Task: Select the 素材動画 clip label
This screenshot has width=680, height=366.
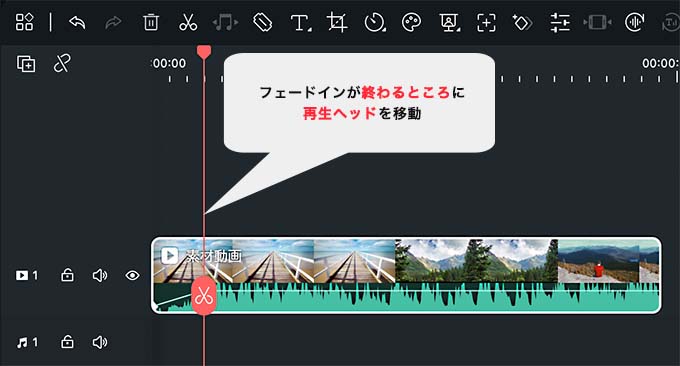Action: pyautogui.click(x=214, y=256)
